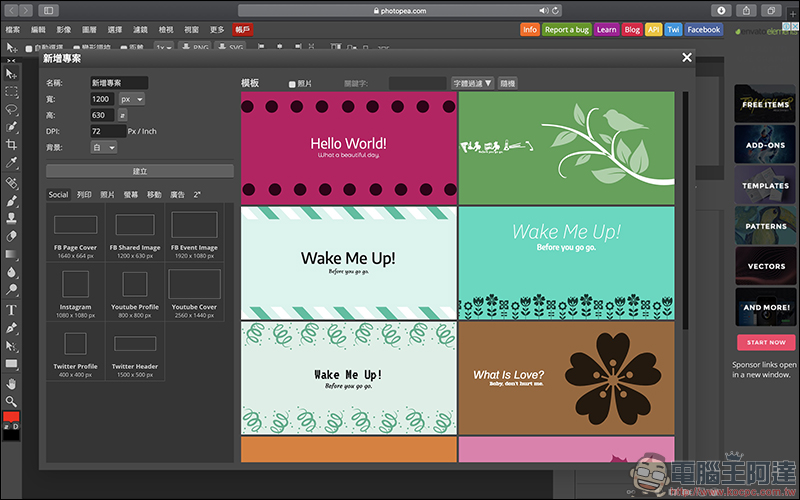Screen dimensions: 800x500
Task: Open the Learn link
Action: [607, 30]
